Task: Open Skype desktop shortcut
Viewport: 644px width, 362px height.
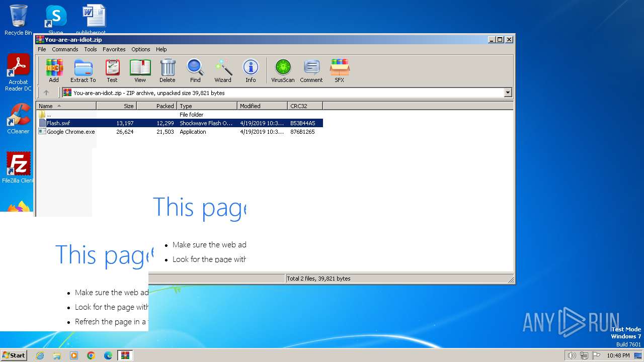Action: pos(55,20)
